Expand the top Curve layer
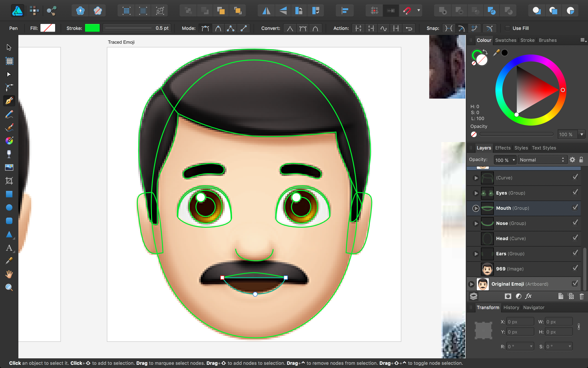 tap(476, 178)
